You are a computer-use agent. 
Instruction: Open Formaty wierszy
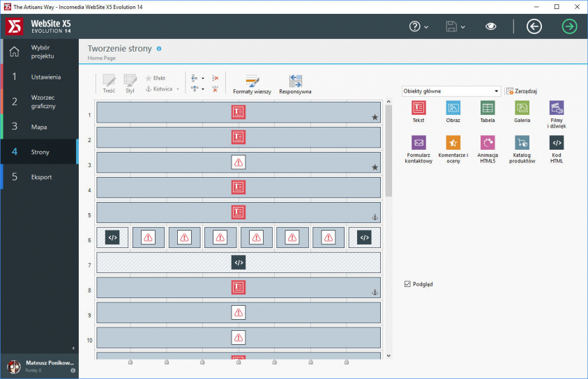click(252, 84)
